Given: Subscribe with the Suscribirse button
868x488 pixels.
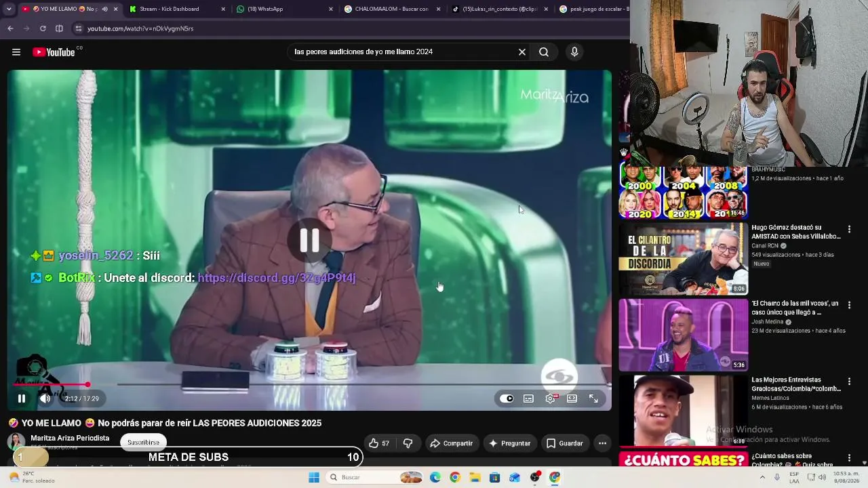Looking at the screenshot, I should click(143, 443).
